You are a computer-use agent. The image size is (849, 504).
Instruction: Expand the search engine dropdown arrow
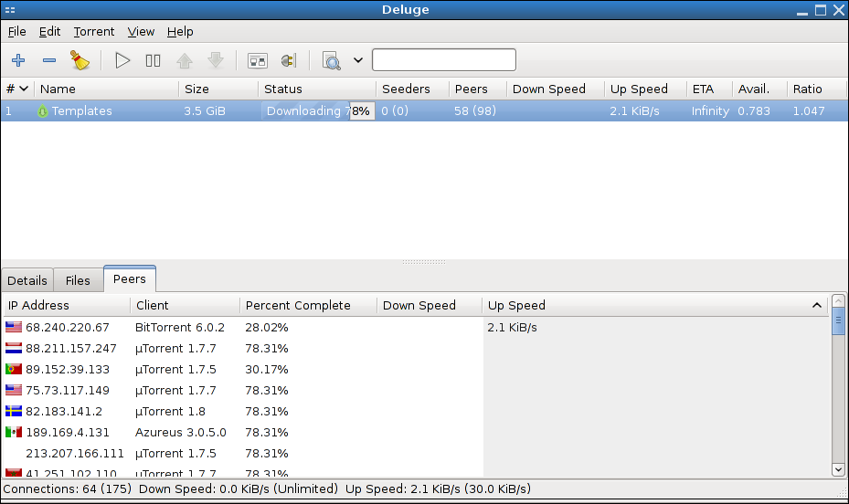click(x=357, y=61)
